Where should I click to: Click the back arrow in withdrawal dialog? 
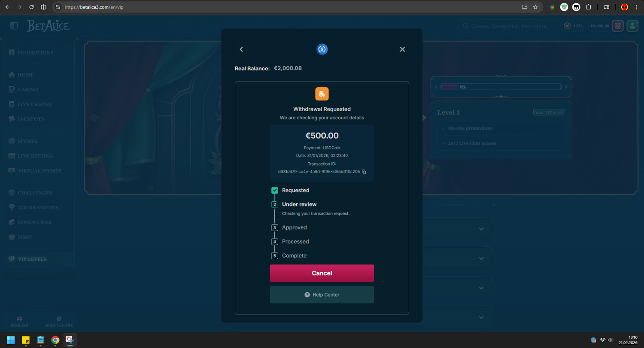pos(241,49)
